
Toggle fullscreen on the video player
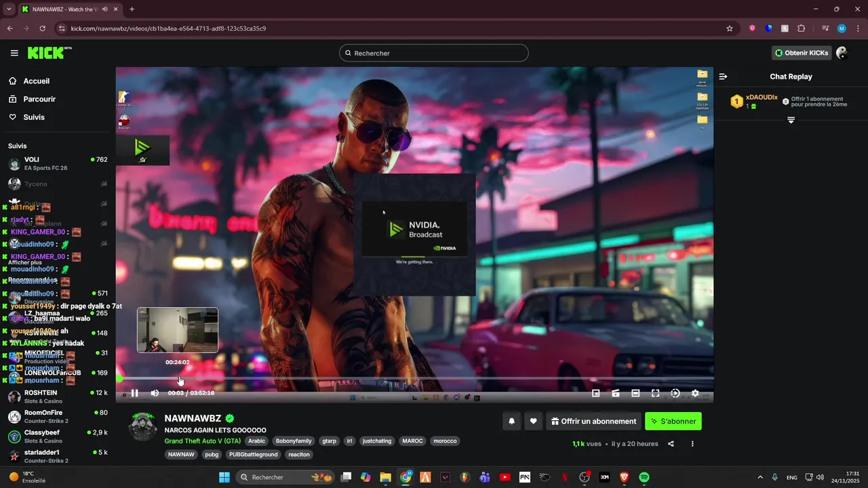655,393
